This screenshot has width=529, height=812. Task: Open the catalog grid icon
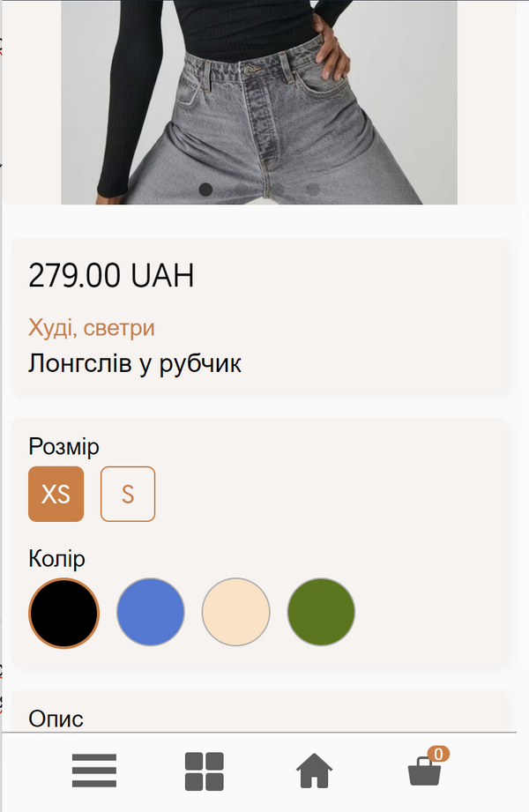pos(205,771)
